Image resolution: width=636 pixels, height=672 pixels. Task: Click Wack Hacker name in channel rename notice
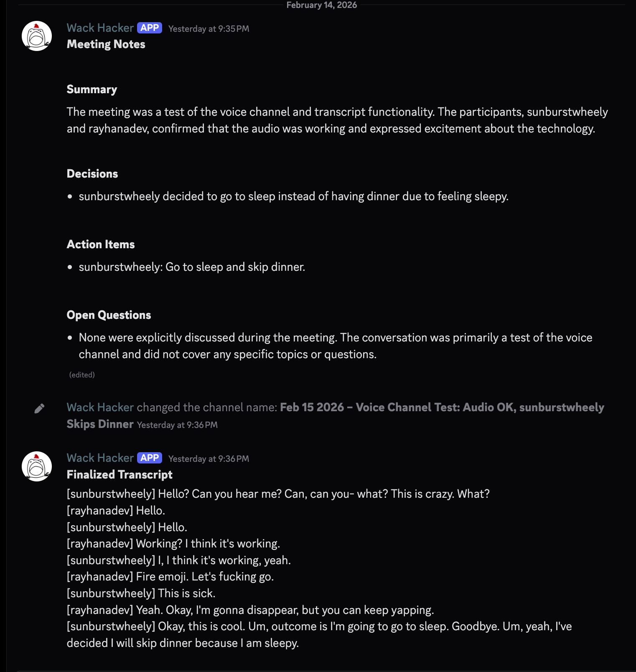click(100, 407)
